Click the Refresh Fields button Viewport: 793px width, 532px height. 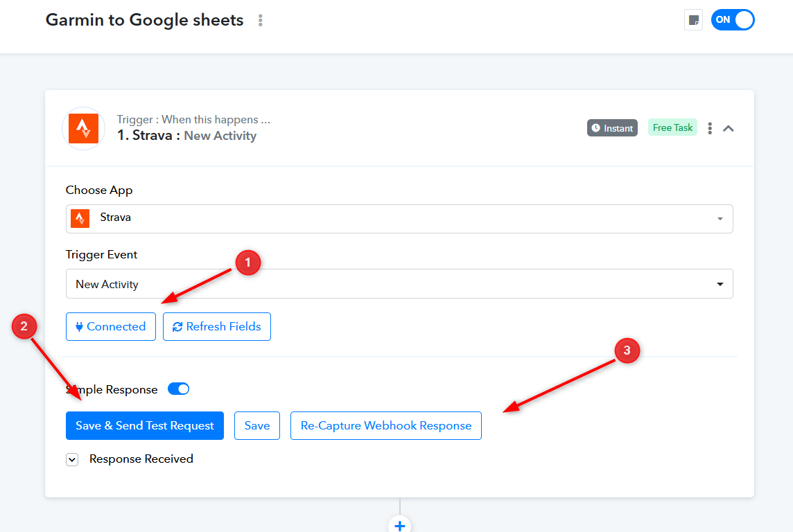216,326
